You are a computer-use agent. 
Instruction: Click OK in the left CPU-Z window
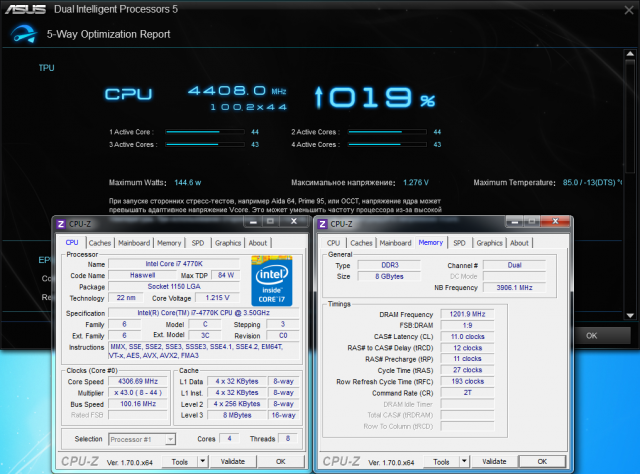click(x=281, y=462)
